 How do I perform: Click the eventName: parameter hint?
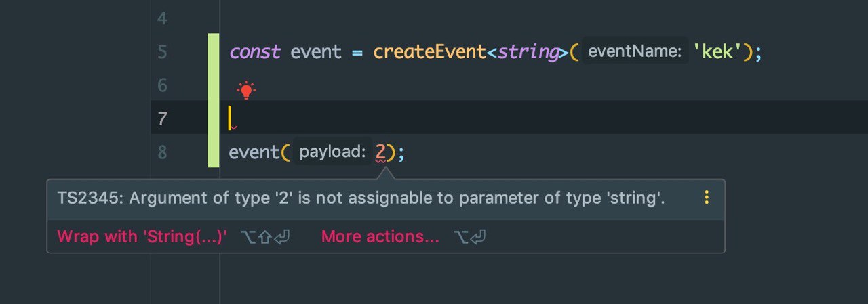[634, 52]
